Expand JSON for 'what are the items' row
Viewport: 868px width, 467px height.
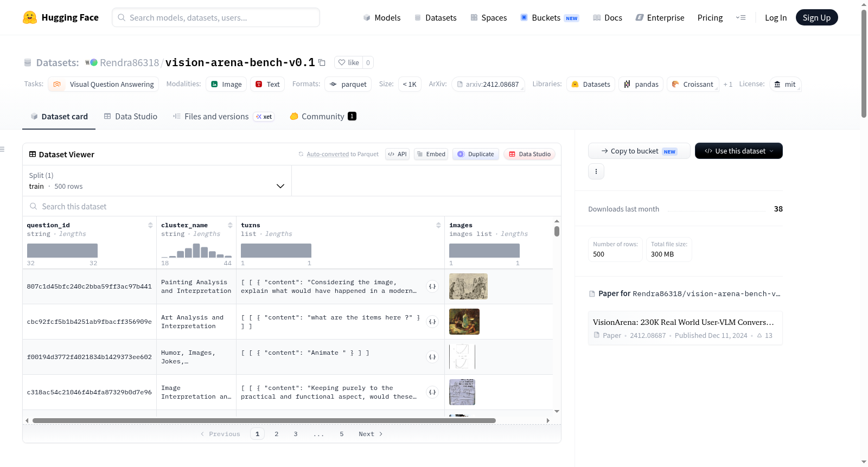[432, 322]
